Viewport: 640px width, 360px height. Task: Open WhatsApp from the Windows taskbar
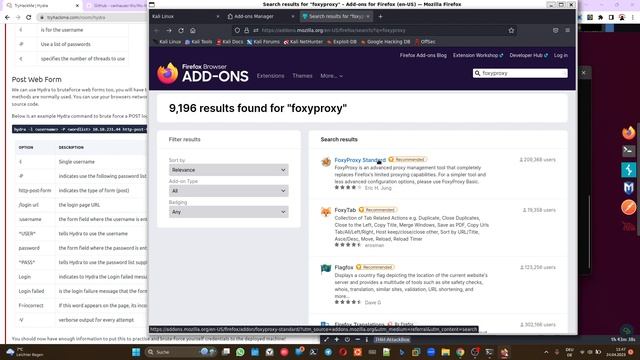pos(240,352)
